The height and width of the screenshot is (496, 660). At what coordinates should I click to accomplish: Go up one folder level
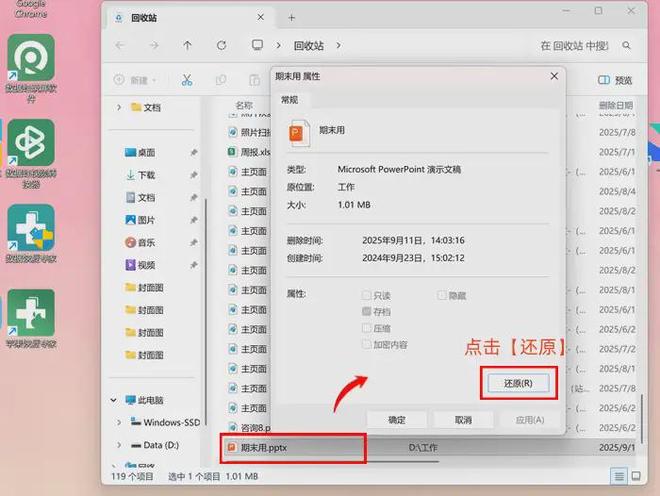click(187, 45)
